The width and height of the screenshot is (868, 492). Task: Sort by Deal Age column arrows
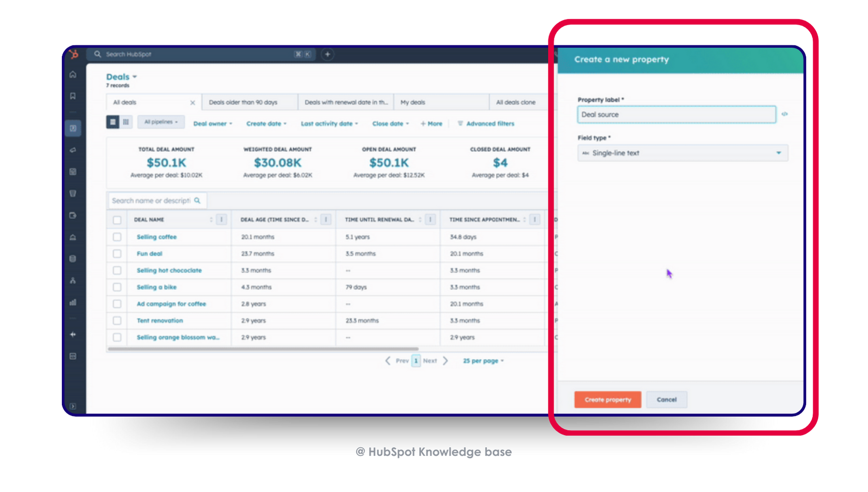coord(315,220)
